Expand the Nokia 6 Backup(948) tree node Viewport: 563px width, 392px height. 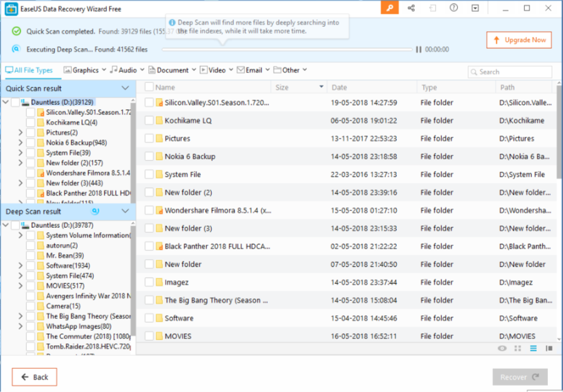click(21, 143)
